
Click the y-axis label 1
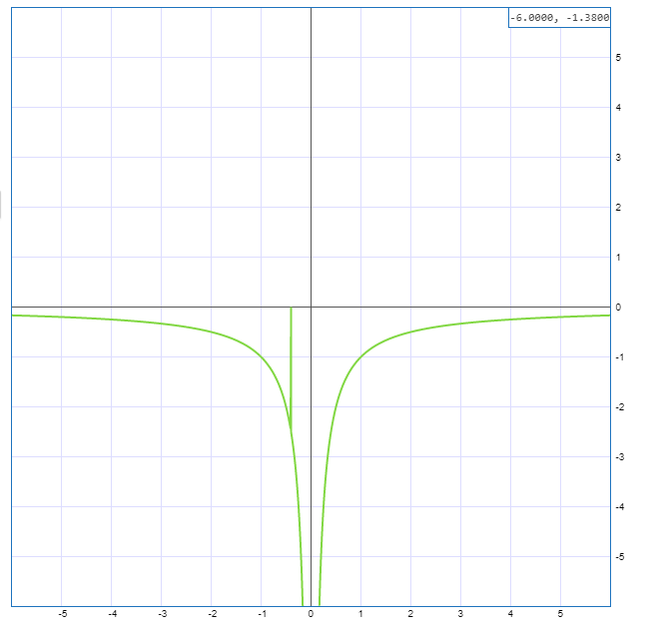pos(619,258)
